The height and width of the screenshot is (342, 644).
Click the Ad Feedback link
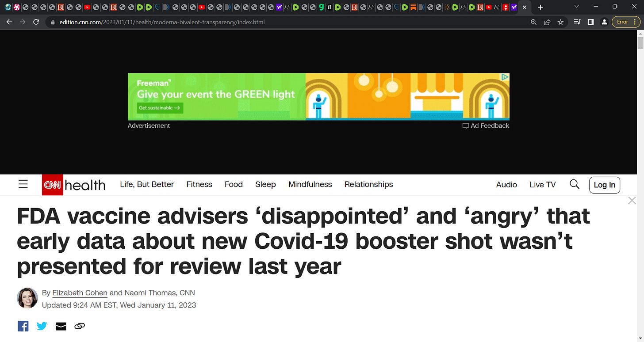point(486,125)
